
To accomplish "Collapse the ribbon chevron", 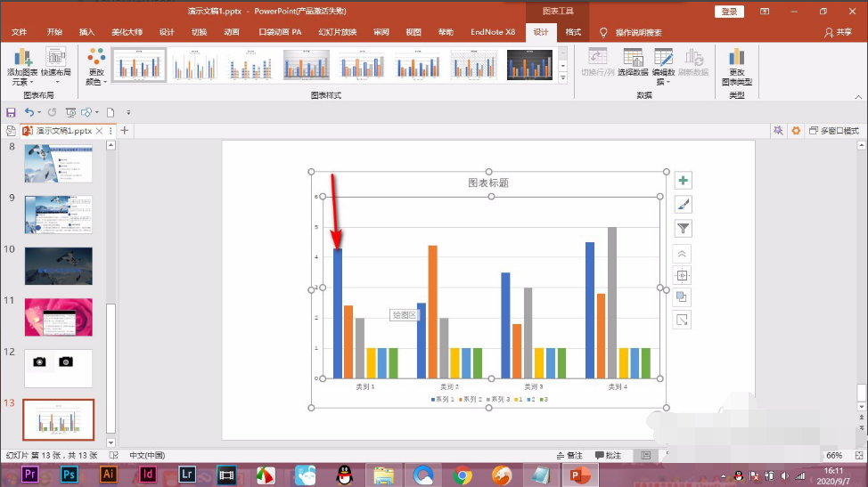I will point(858,97).
